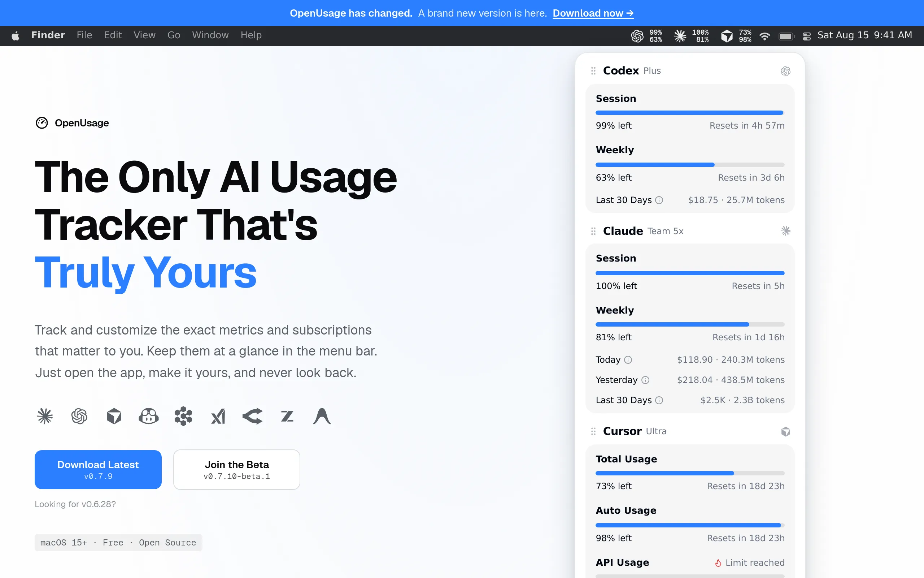Click the "98% left" value
Viewport: 924px width, 578px height.
click(614, 538)
